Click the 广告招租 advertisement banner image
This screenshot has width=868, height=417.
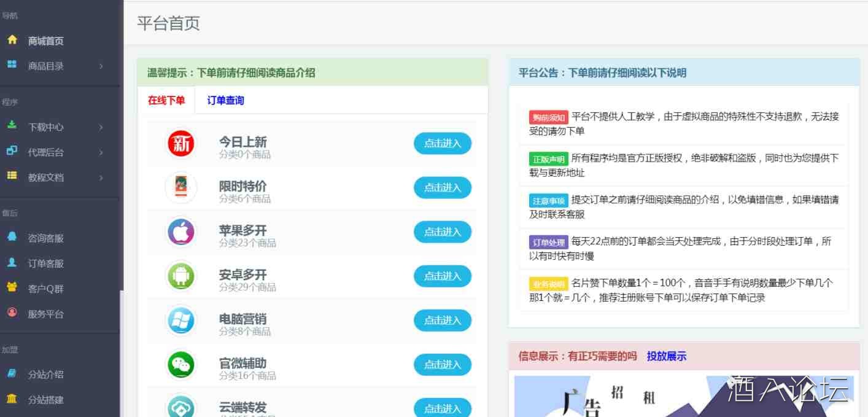(620, 396)
